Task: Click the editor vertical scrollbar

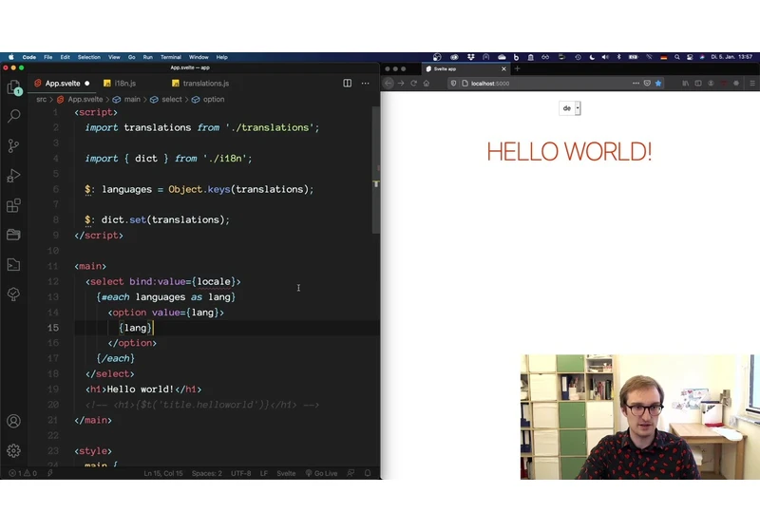Action: (x=376, y=170)
